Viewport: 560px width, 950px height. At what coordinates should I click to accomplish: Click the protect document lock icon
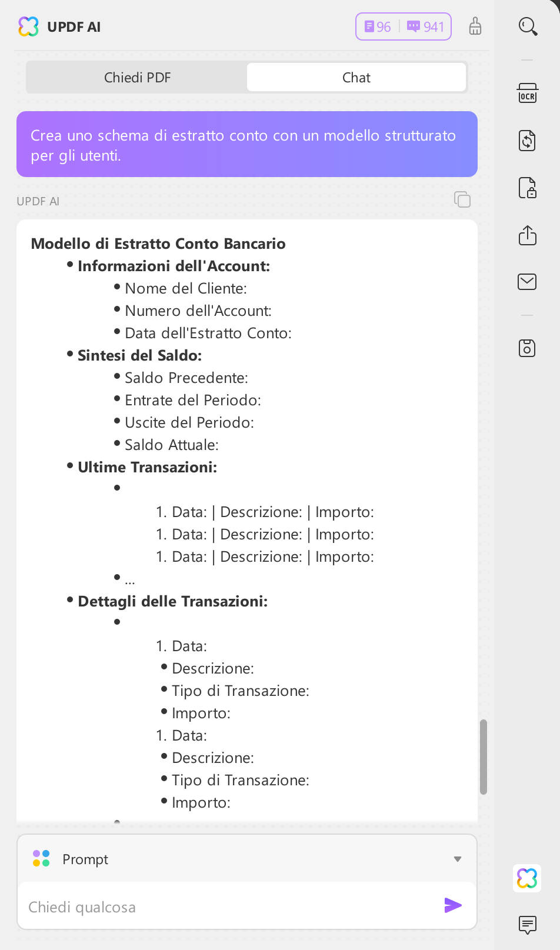pyautogui.click(x=528, y=188)
